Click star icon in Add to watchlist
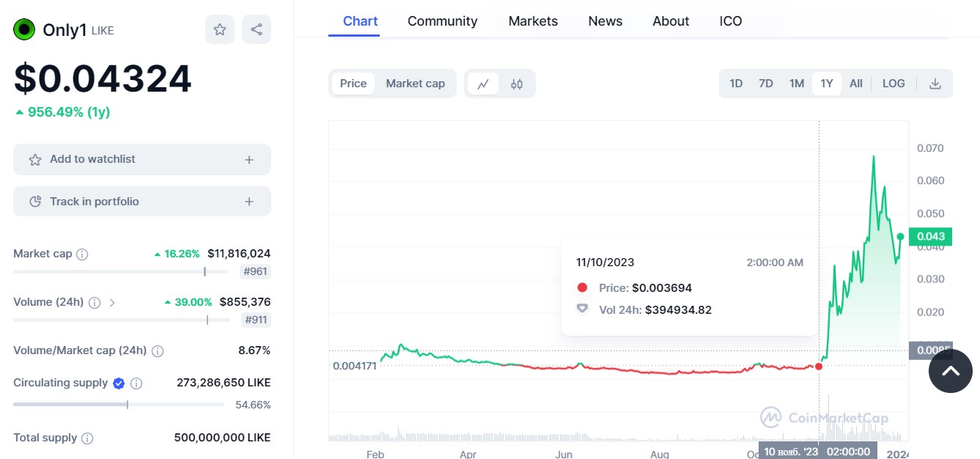Screen dimensions: 980x459 (x=34, y=159)
